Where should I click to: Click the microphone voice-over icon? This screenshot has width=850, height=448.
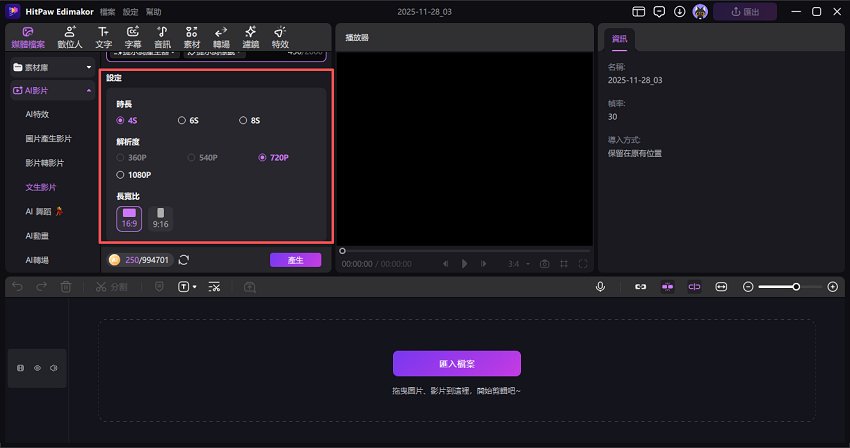pos(600,286)
